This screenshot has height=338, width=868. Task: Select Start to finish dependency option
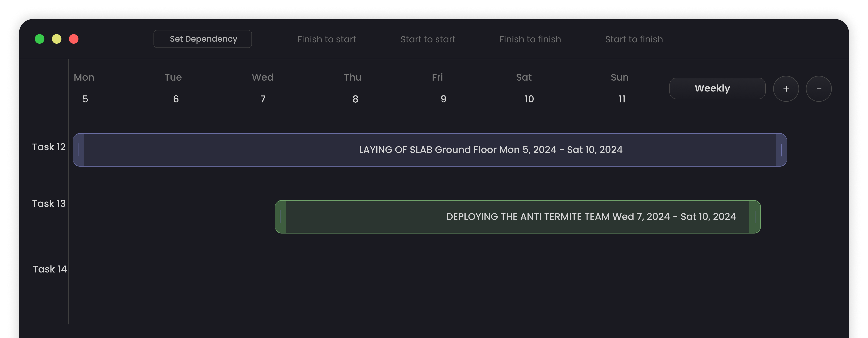pyautogui.click(x=634, y=39)
